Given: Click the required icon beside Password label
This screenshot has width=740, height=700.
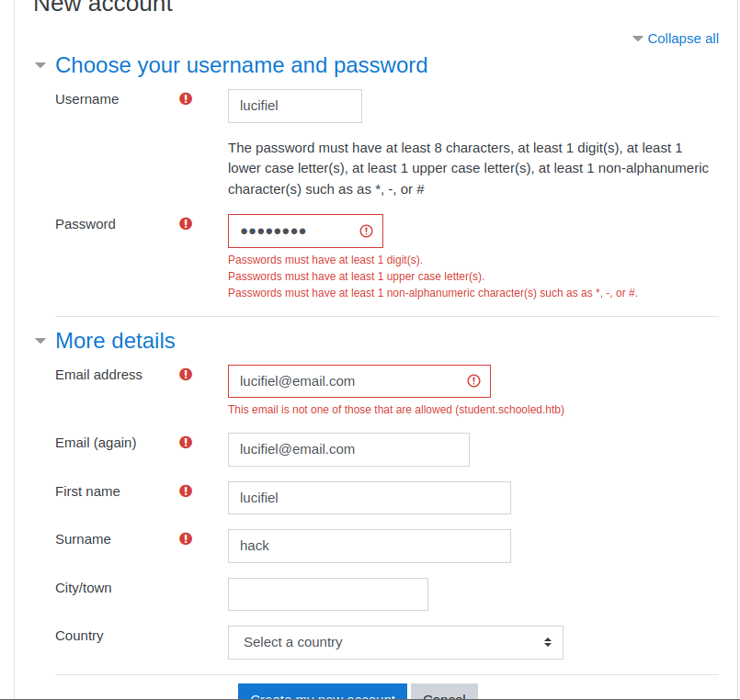Looking at the screenshot, I should [x=186, y=223].
